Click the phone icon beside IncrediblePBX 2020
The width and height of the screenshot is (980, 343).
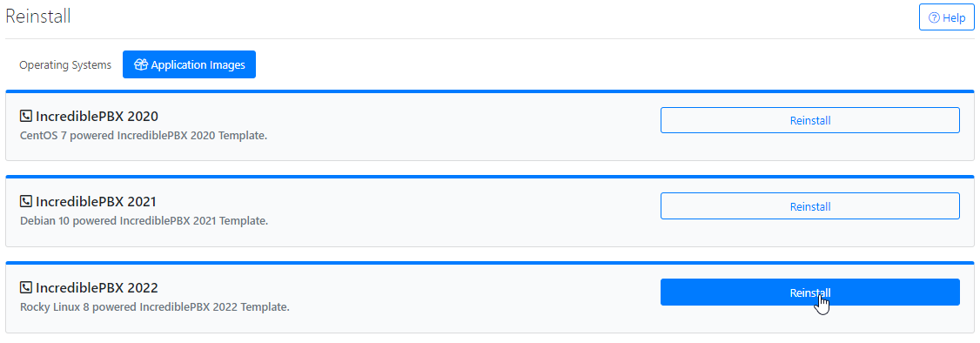click(25, 116)
